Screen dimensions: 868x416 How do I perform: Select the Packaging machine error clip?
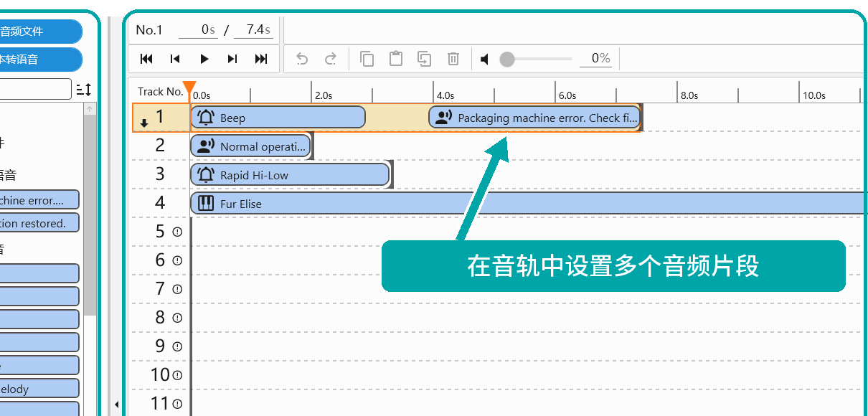tap(534, 118)
